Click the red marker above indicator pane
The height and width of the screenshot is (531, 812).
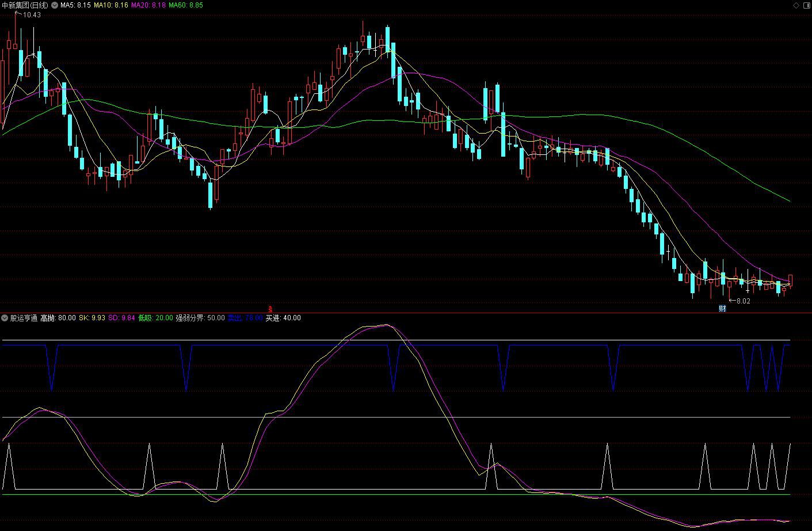tap(270, 309)
